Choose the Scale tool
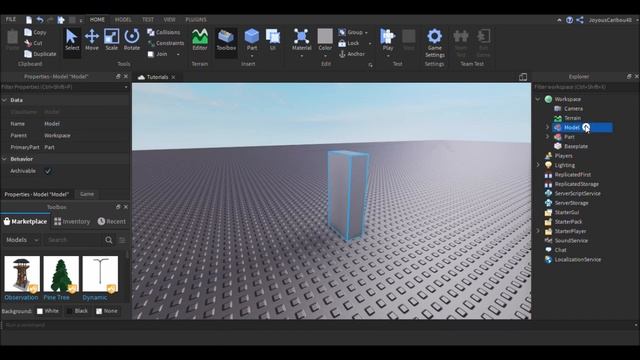 [111, 40]
